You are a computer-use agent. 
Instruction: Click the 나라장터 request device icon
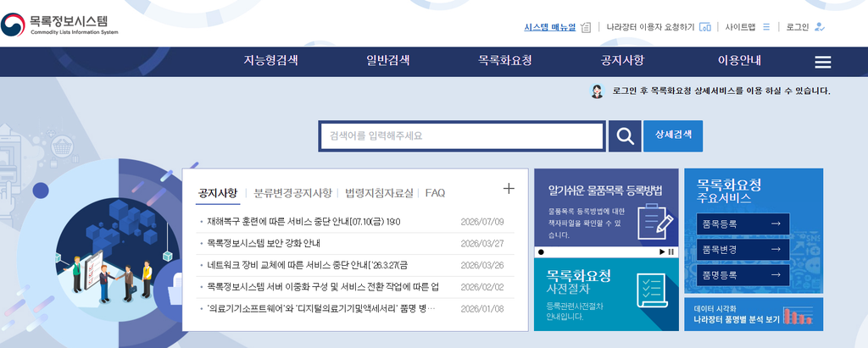tap(704, 27)
